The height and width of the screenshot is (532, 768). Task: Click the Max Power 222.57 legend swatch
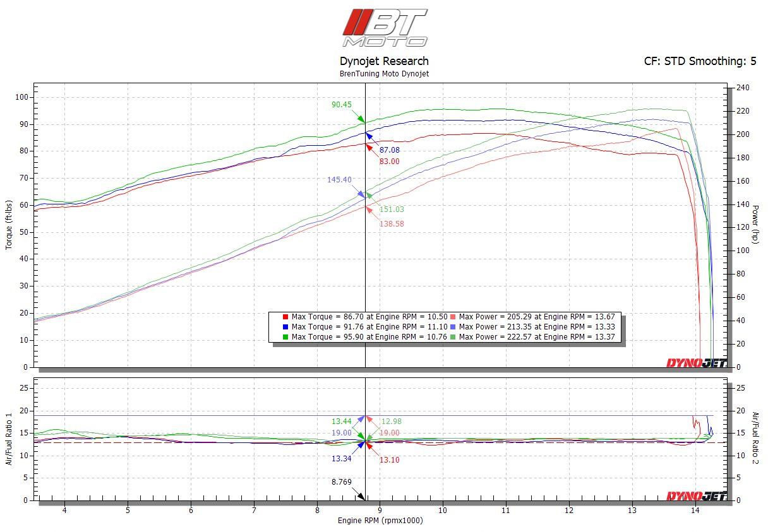453,337
